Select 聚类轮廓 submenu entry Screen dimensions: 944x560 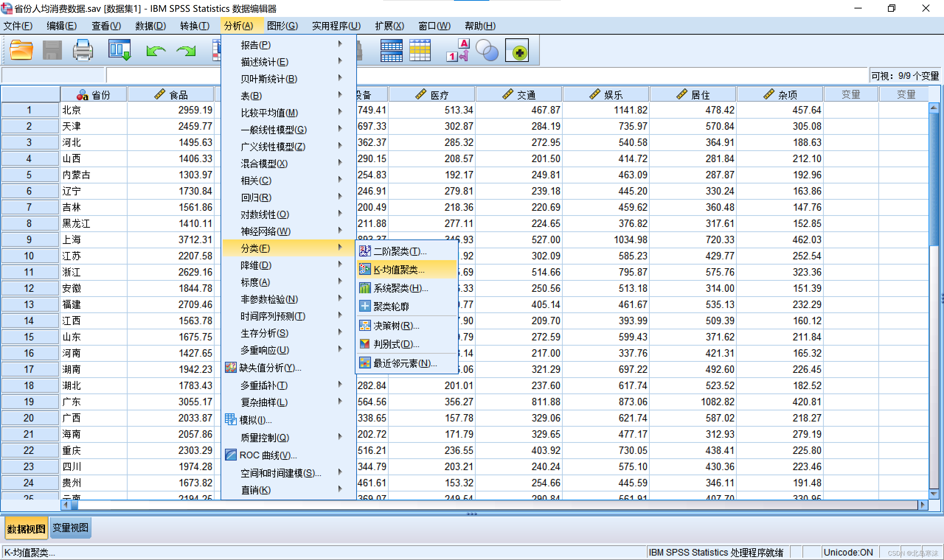[x=407, y=307]
